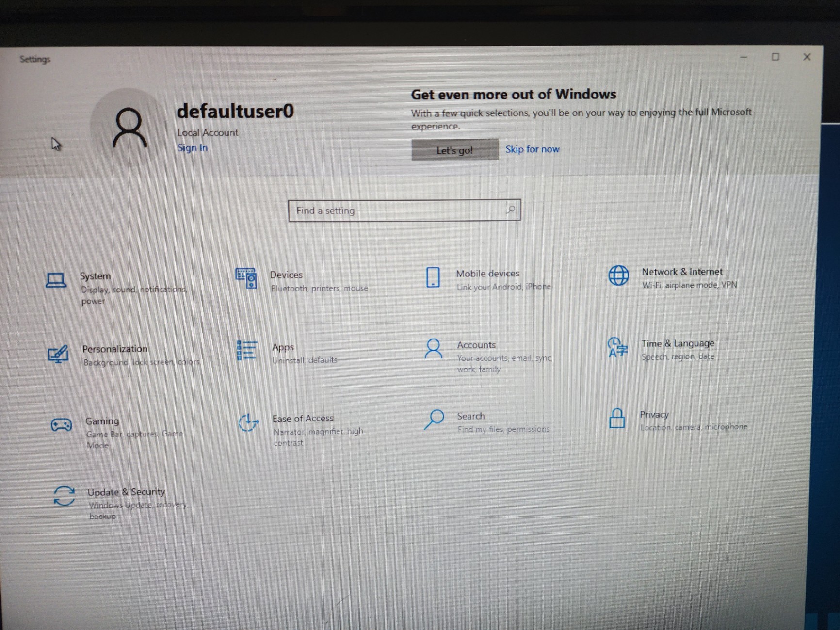Click 'Link your Android, iPhone' description

(x=503, y=287)
